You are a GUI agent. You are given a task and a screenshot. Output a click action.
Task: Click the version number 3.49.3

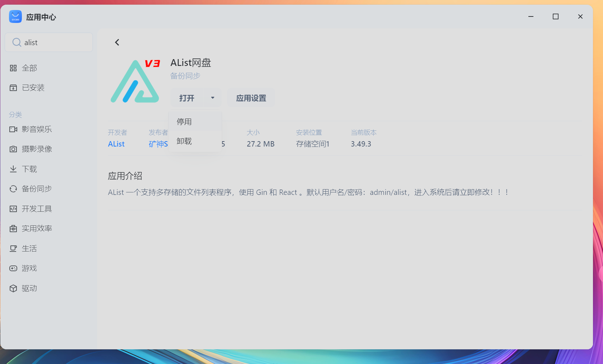[x=361, y=144]
